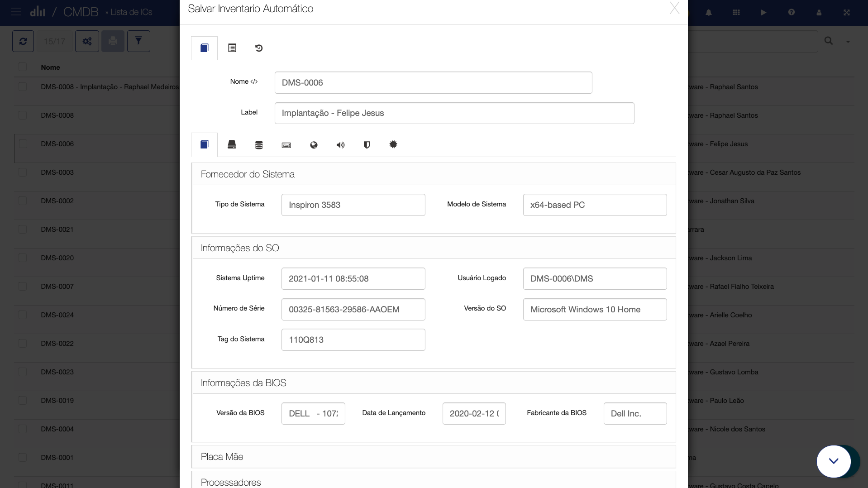
Task: Open the shield security tab icon
Action: (367, 145)
